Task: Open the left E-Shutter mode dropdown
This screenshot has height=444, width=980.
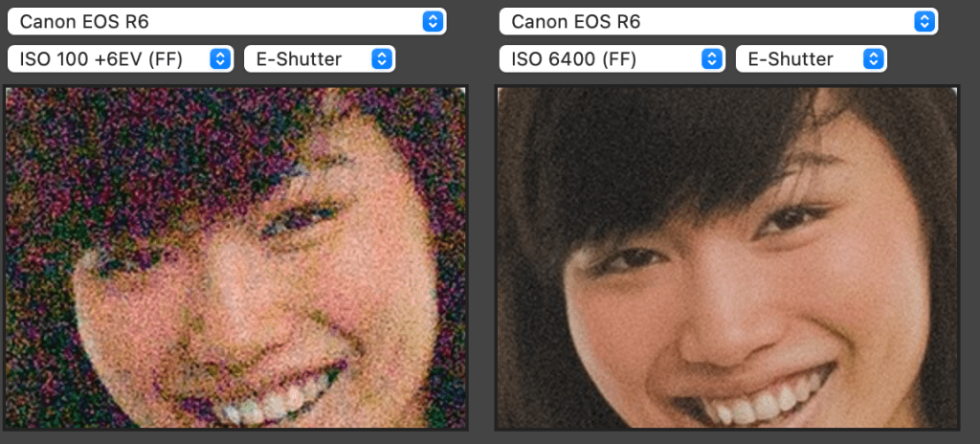Action: click(306, 59)
